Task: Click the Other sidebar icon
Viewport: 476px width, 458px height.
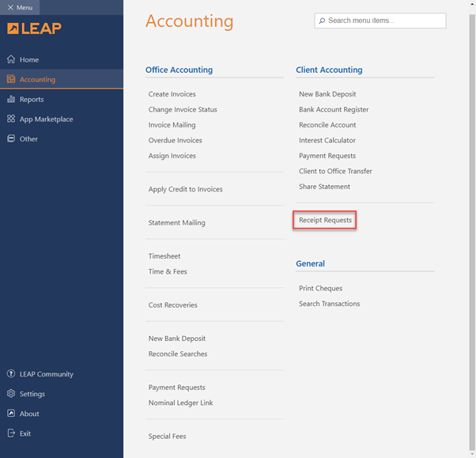Action: tap(11, 138)
